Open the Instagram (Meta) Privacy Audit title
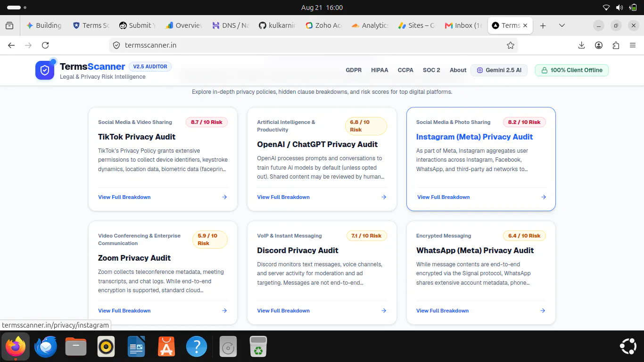 point(474,137)
